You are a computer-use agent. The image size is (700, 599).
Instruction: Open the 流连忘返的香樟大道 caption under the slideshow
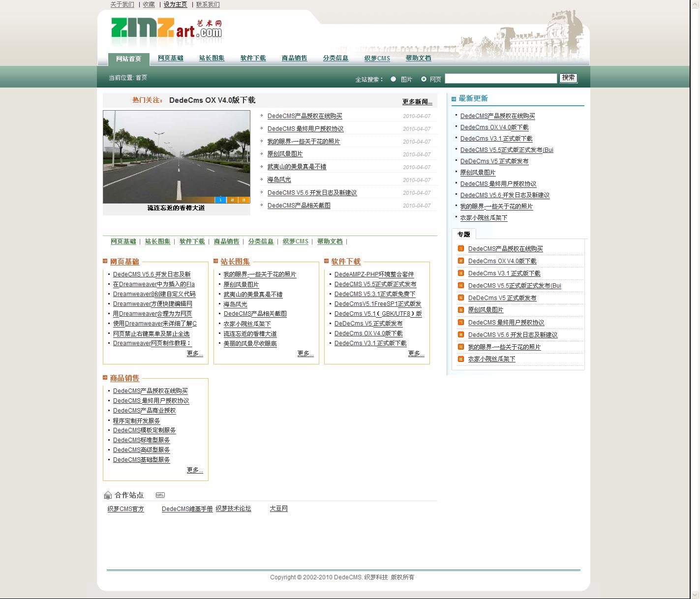coord(176,208)
